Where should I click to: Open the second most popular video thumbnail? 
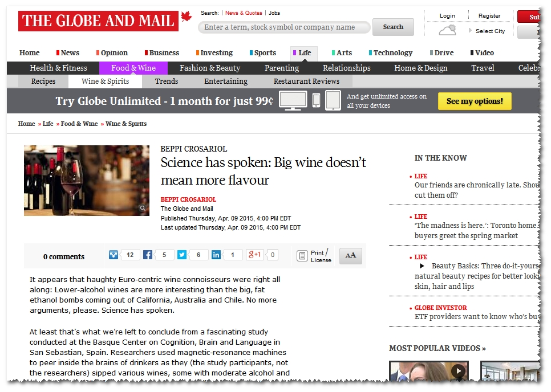pos(510,371)
